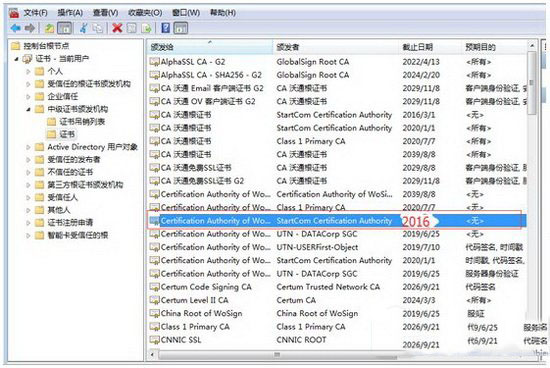Click the folder icon beside 控制台根节点

pos(15,46)
